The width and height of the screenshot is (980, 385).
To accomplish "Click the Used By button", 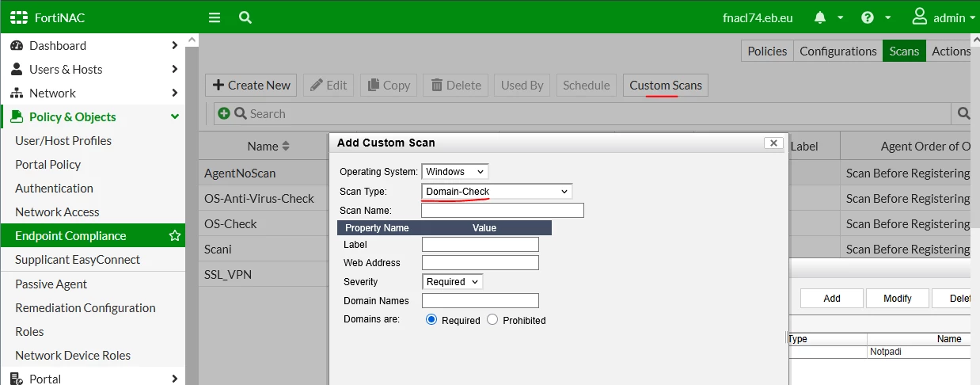I will pyautogui.click(x=522, y=85).
